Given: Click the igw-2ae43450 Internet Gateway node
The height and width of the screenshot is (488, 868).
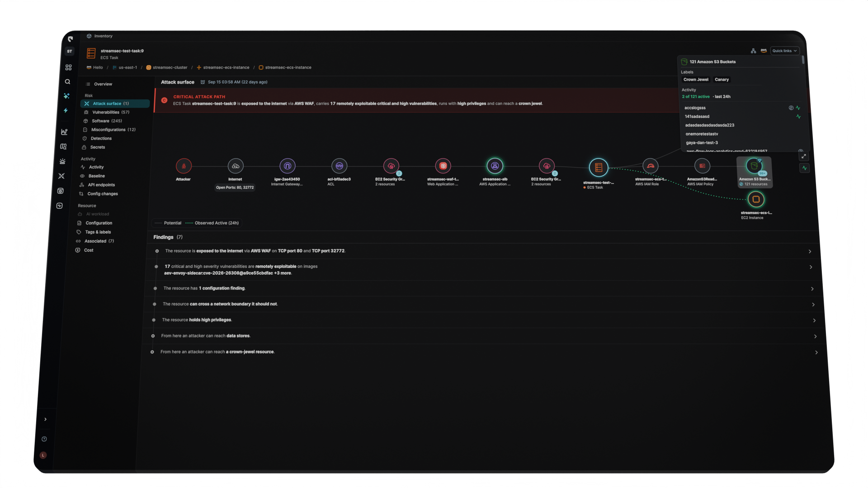Looking at the screenshot, I should 288,166.
